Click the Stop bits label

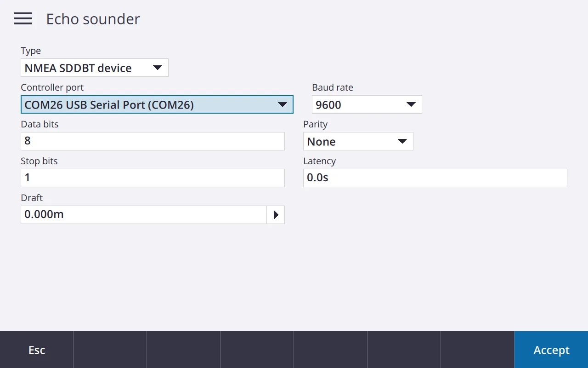[39, 161]
